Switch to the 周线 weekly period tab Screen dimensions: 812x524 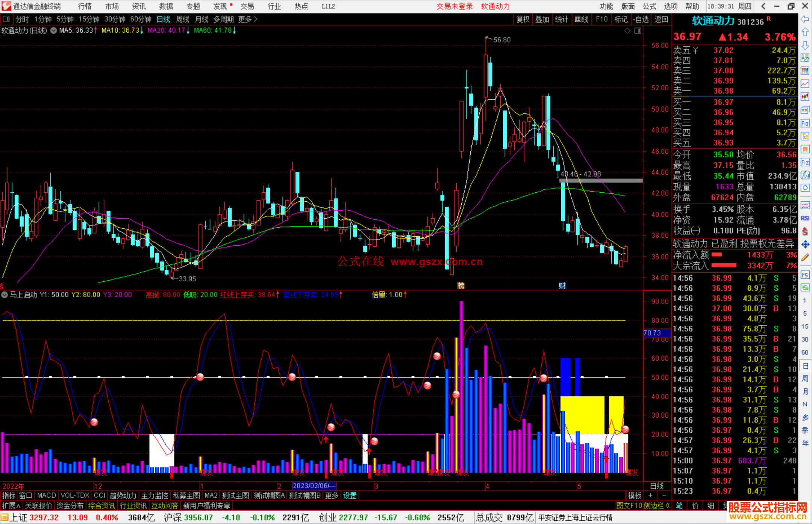pos(183,19)
